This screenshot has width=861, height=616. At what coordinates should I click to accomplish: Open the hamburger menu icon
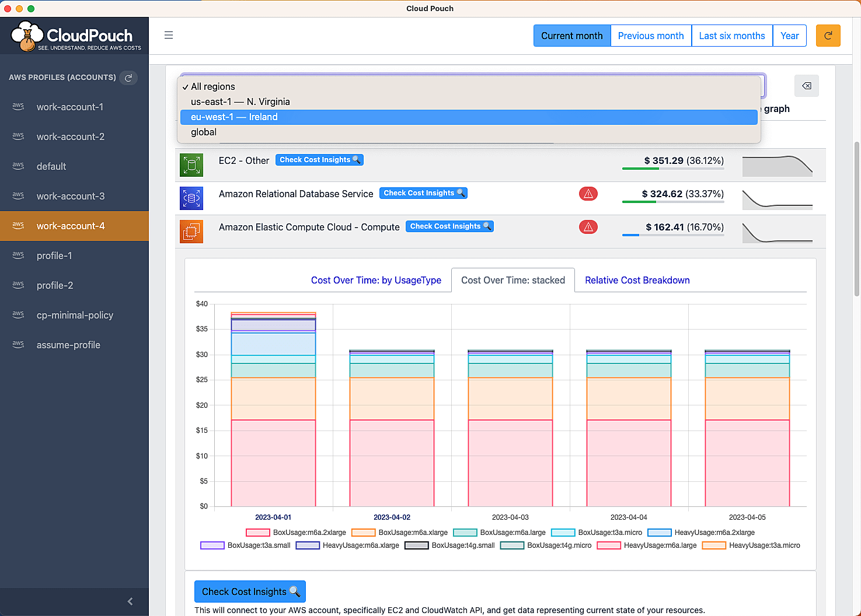tap(169, 35)
